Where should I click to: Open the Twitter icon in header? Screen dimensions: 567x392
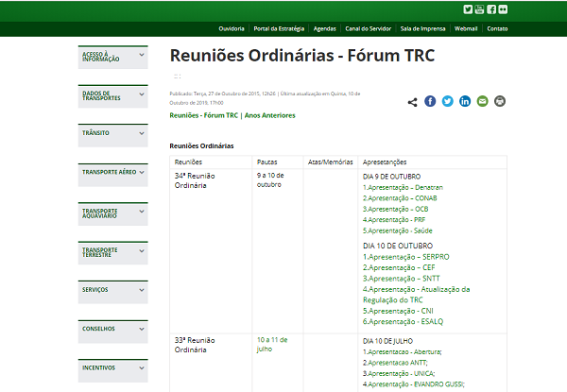click(469, 9)
